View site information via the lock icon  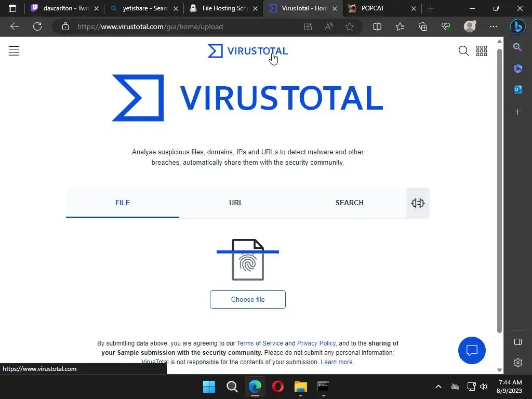(65, 26)
